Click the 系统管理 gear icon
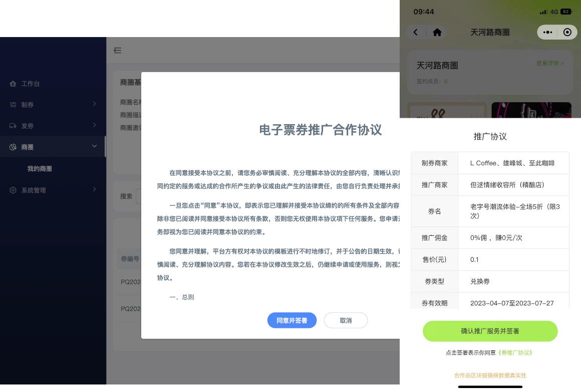The width and height of the screenshot is (581, 392). coord(13,190)
